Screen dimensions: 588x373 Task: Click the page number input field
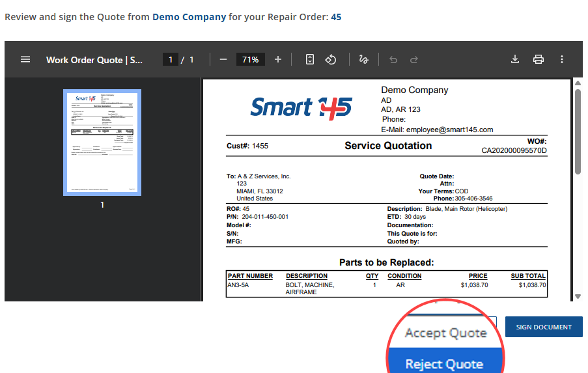click(x=171, y=59)
